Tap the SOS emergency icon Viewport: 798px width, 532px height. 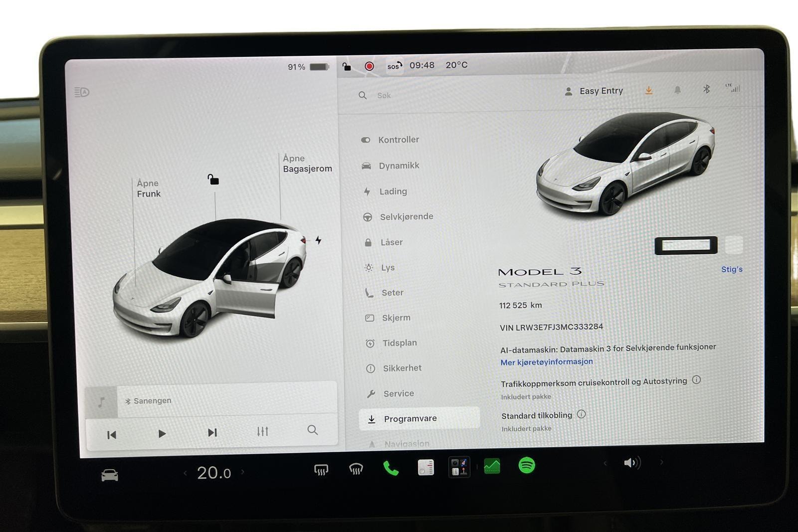click(x=394, y=66)
